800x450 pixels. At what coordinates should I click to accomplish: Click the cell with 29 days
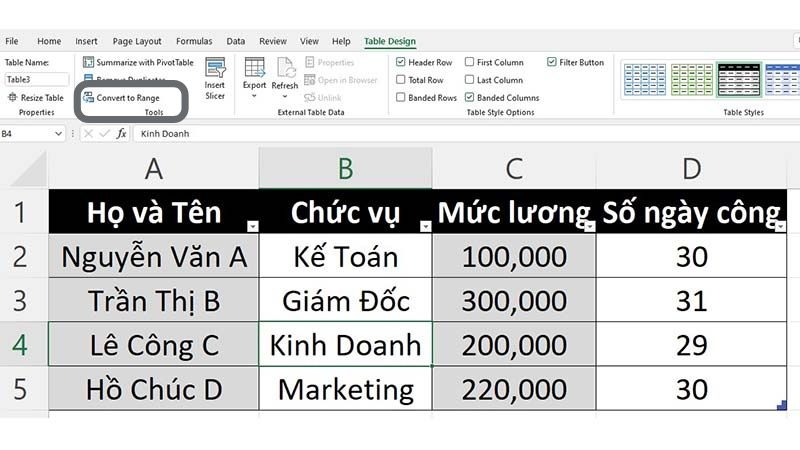click(x=691, y=344)
